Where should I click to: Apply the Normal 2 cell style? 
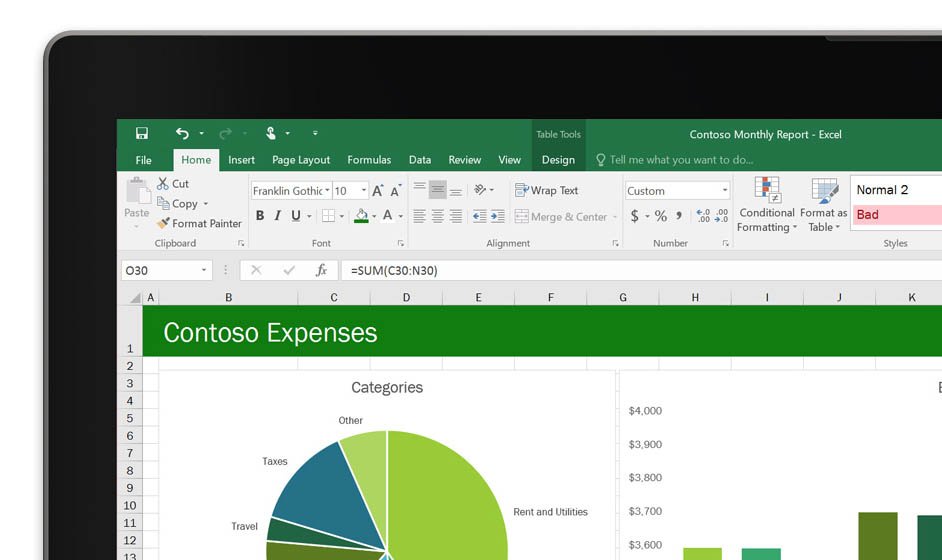[x=896, y=190]
